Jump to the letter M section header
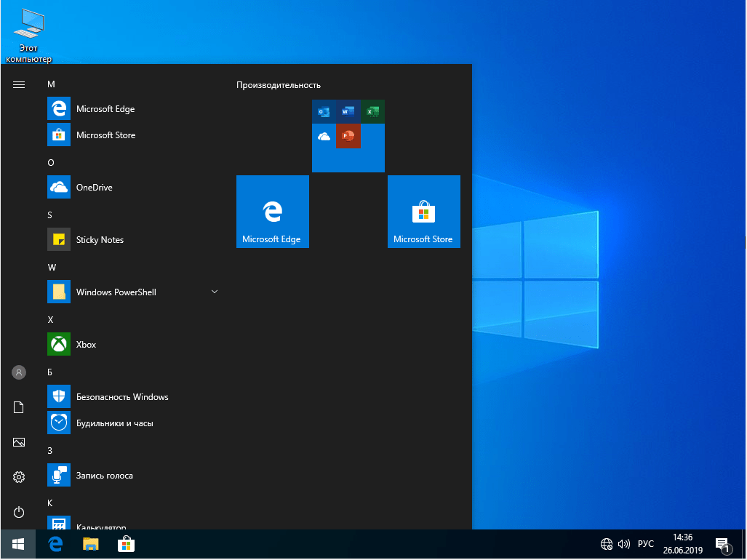Viewport: 747px width, 560px height. 51,84
